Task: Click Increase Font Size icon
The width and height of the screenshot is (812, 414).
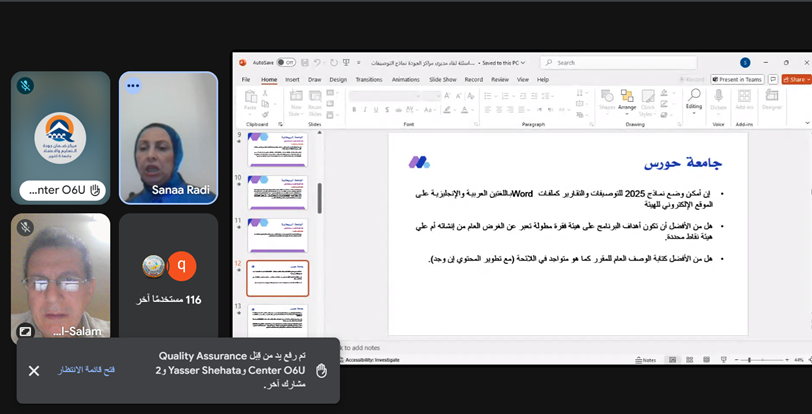Action: 447,96
